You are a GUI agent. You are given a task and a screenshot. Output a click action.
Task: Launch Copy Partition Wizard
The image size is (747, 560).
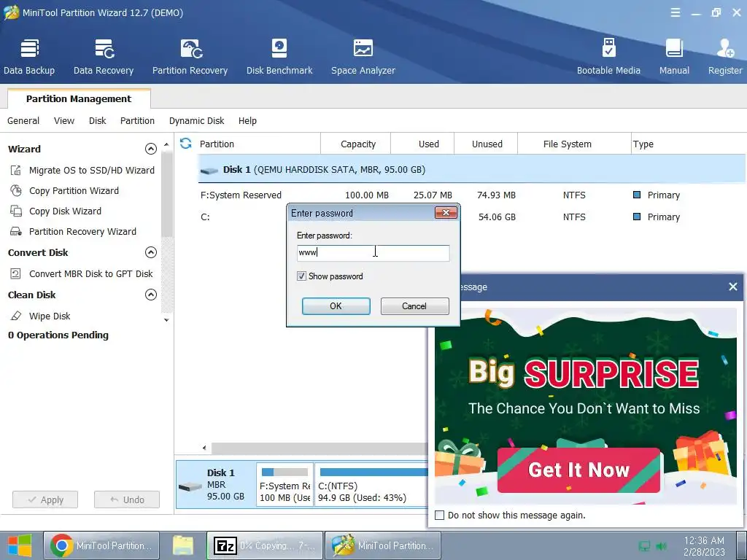click(65, 190)
